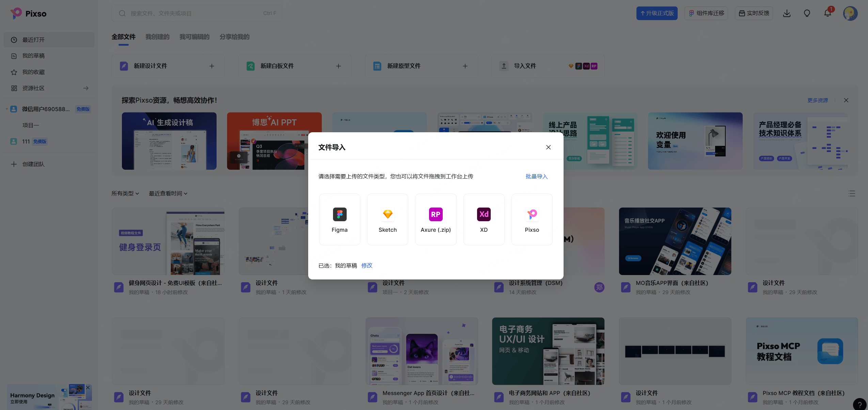Choose Figma as import file type

pyautogui.click(x=339, y=219)
